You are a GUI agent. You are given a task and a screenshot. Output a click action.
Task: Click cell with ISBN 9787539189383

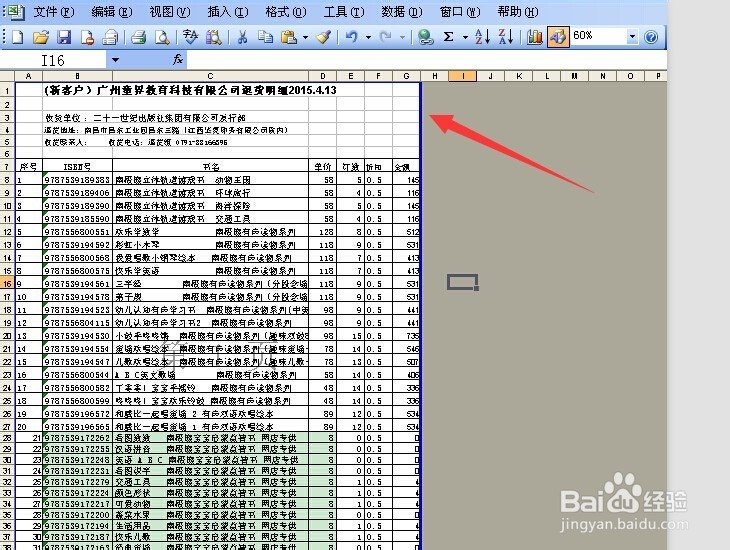coord(77,179)
